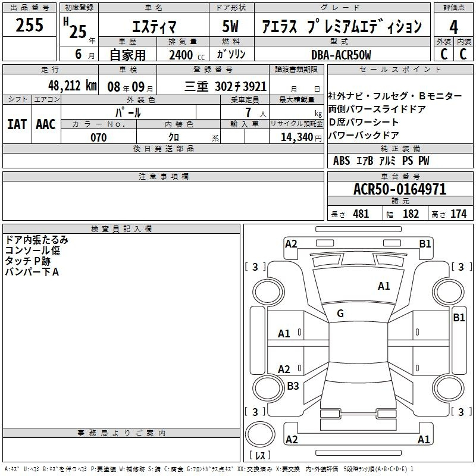
Task: Select inspector note ドア内張たるみ
Action: pyautogui.click(x=37, y=240)
